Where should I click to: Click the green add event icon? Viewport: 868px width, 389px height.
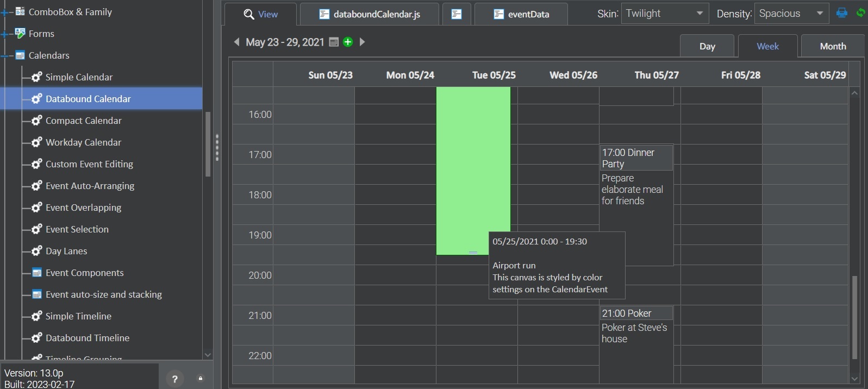[x=348, y=42]
